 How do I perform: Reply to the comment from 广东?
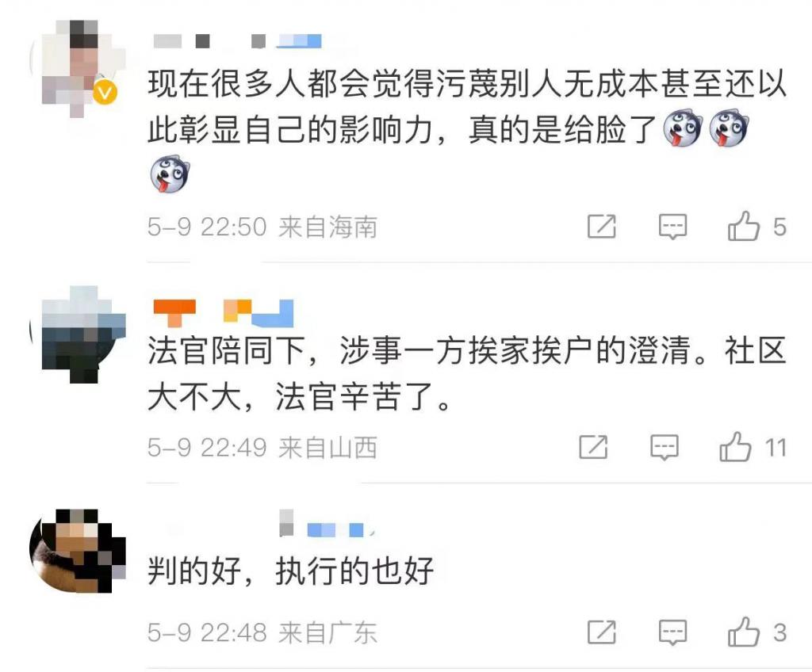pyautogui.click(x=672, y=632)
